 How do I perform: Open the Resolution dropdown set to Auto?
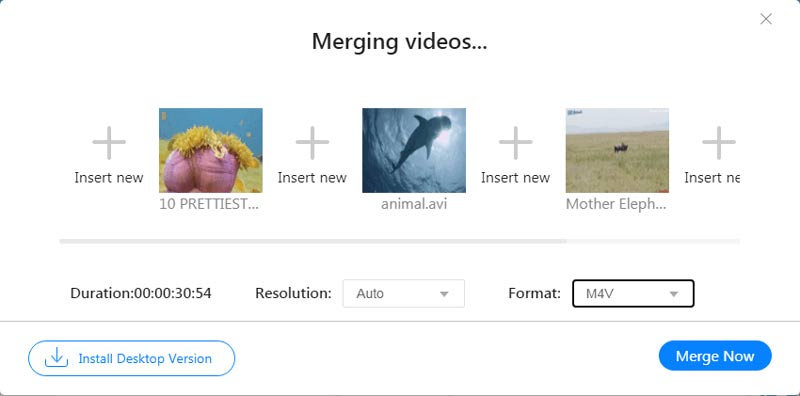[x=404, y=293]
